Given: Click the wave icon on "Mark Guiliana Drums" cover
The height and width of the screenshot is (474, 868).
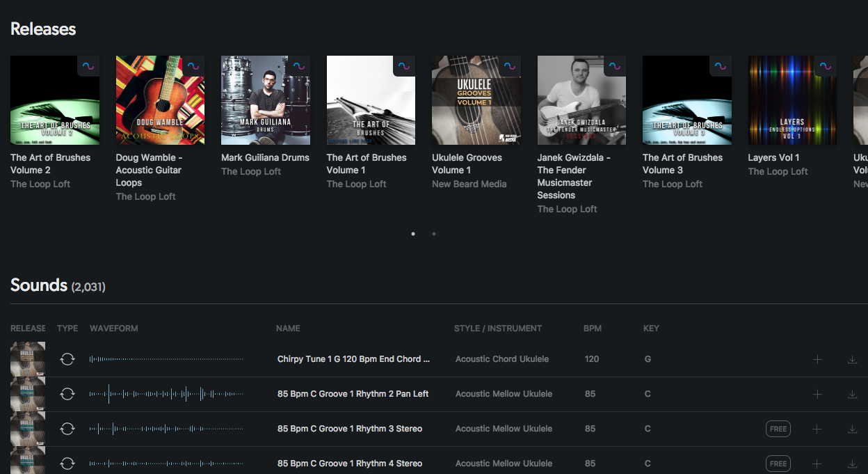Looking at the screenshot, I should click(x=299, y=65).
